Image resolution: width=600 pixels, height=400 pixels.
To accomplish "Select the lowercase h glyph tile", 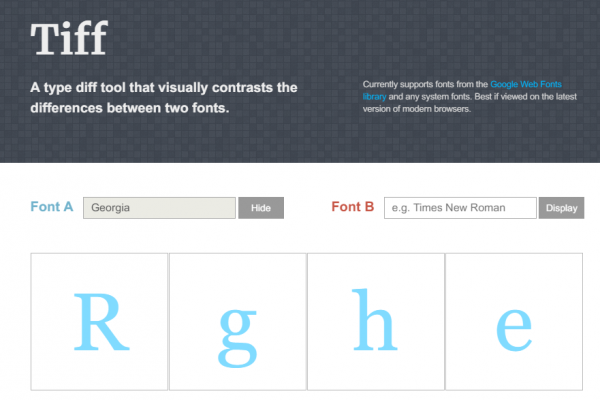I will [376, 322].
